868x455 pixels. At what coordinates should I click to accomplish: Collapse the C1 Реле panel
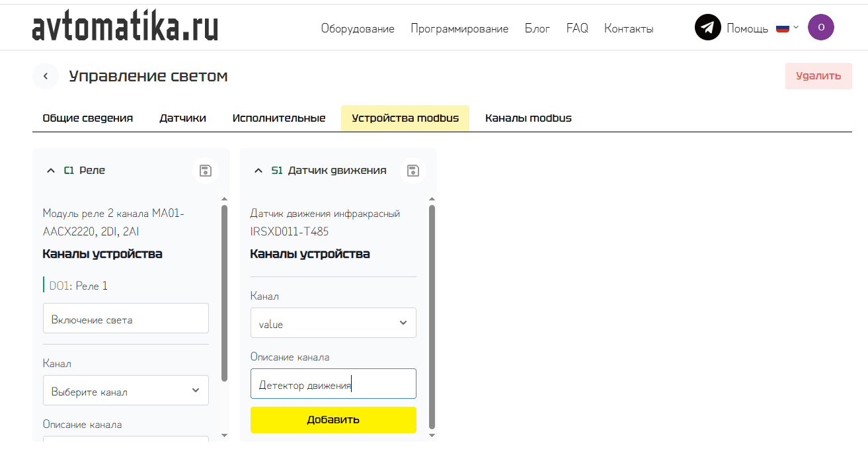tap(51, 171)
